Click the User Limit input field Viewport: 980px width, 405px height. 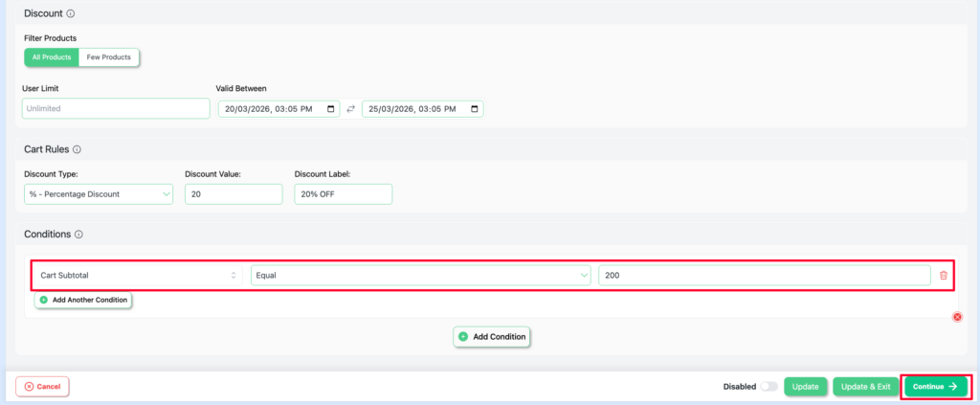pyautogui.click(x=115, y=109)
